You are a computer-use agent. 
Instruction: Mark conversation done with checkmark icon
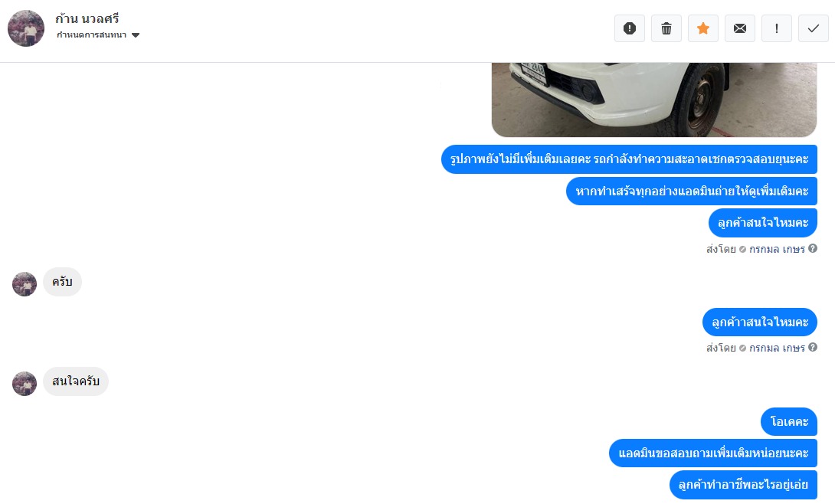coord(813,28)
